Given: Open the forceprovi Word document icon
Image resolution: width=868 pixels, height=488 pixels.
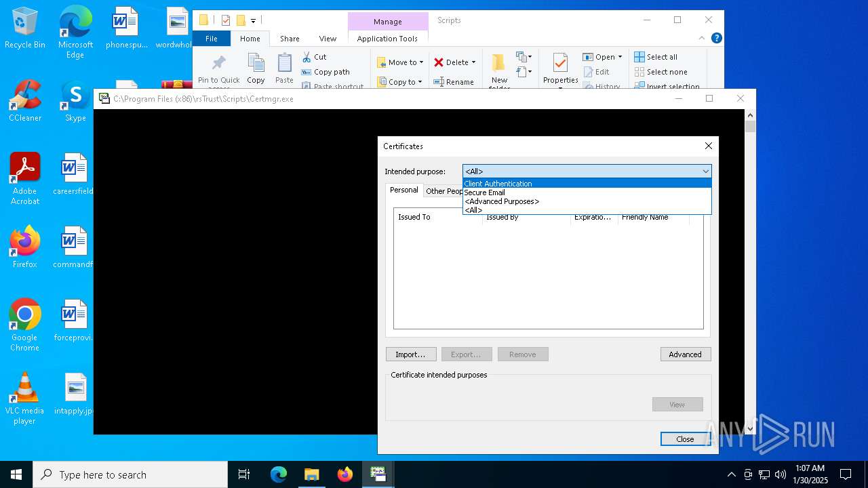Looking at the screenshot, I should coord(73,321).
